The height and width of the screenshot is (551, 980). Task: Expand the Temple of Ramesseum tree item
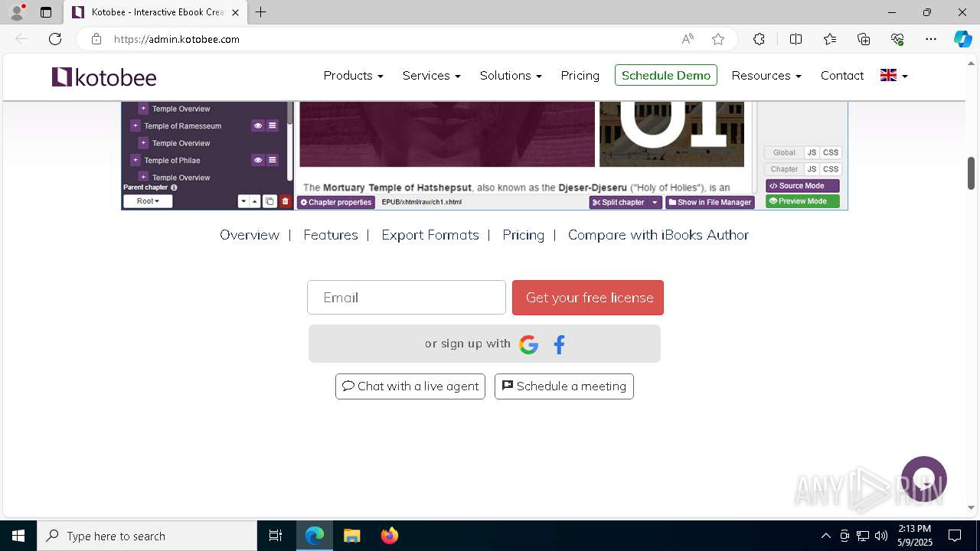(136, 126)
